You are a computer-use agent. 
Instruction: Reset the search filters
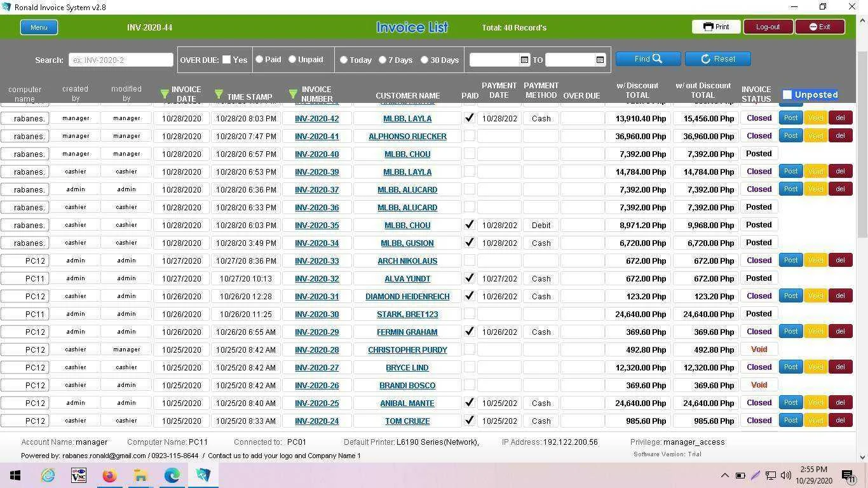(718, 58)
